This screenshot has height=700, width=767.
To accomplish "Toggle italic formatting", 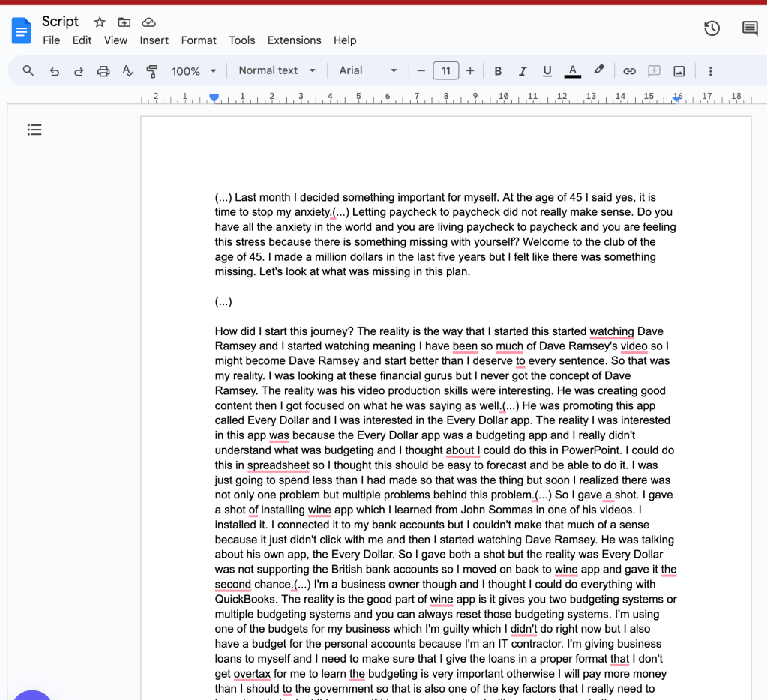I will click(523, 71).
